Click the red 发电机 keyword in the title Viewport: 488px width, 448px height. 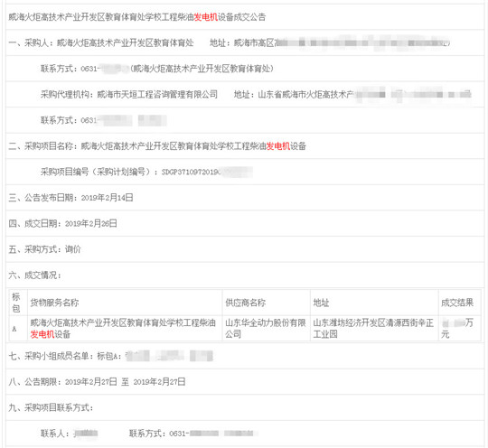click(206, 17)
